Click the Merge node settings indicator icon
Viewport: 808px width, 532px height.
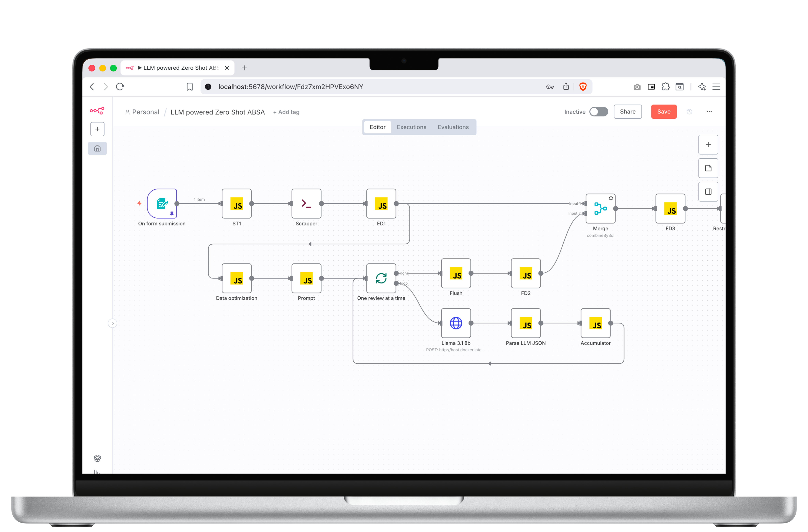click(x=611, y=198)
